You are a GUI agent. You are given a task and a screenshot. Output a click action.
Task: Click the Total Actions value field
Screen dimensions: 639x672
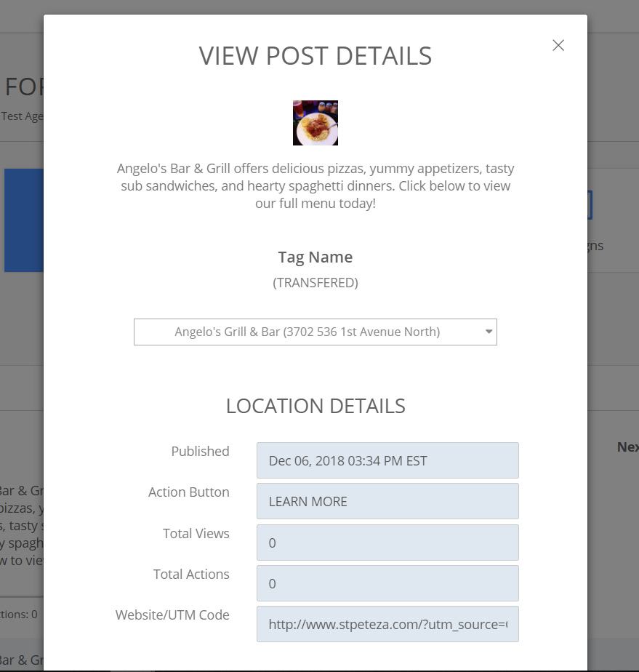(x=387, y=583)
